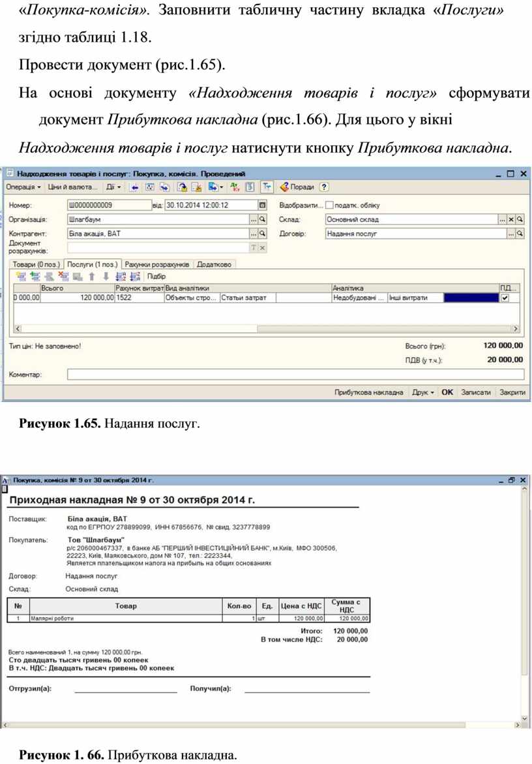The width and height of the screenshot is (532, 764).
Task: Click the delete row icon in table toolbar
Action: click(63, 276)
